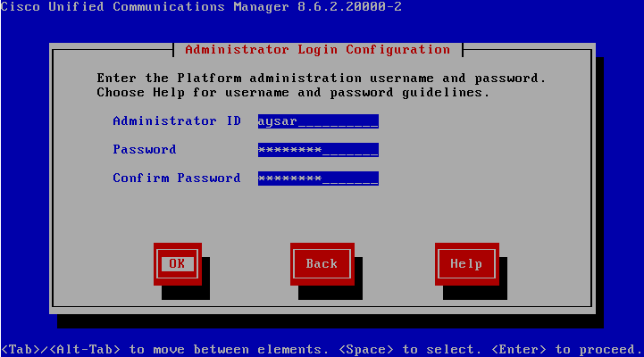Click the Confirm Password label text
This screenshot has height=357, width=644.
177,178
